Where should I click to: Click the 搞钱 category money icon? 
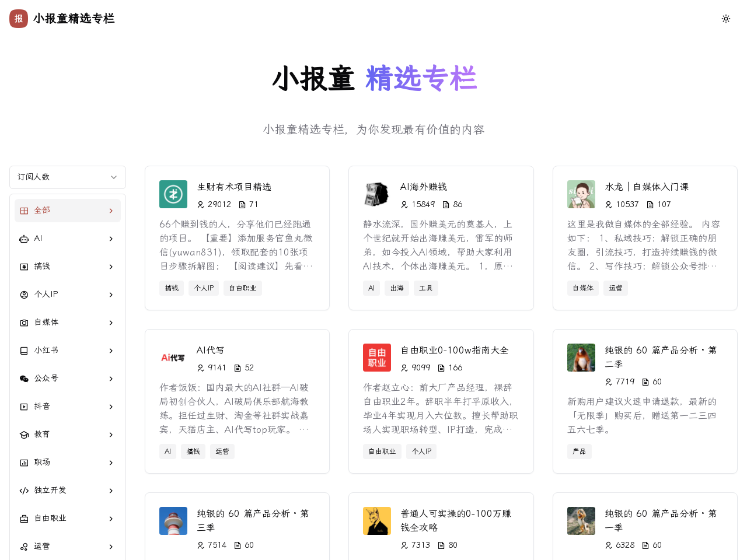pyautogui.click(x=24, y=267)
